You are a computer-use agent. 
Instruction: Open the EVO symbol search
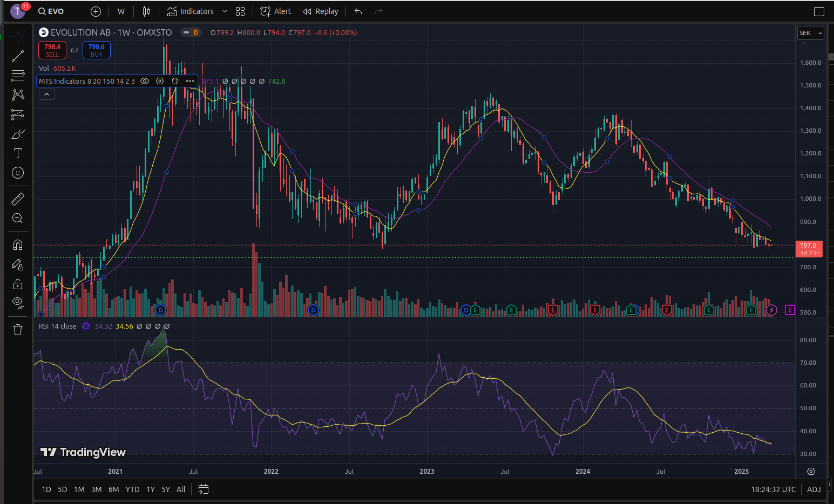[x=51, y=11]
